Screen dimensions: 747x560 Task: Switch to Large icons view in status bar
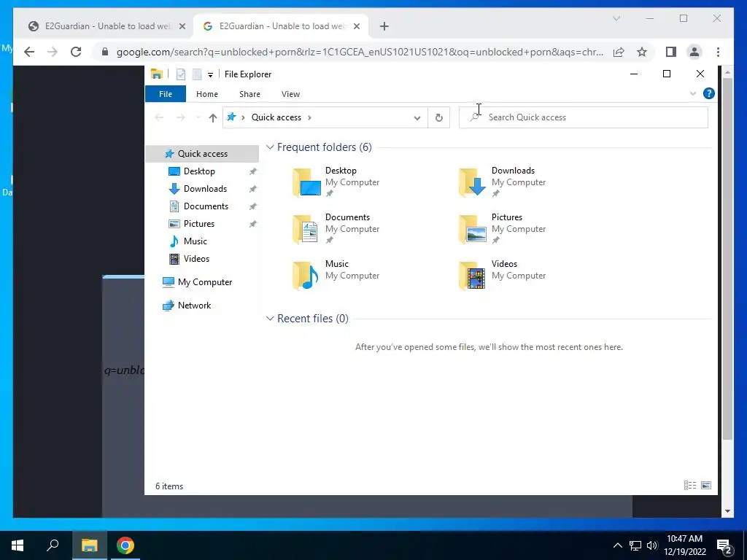(x=706, y=485)
